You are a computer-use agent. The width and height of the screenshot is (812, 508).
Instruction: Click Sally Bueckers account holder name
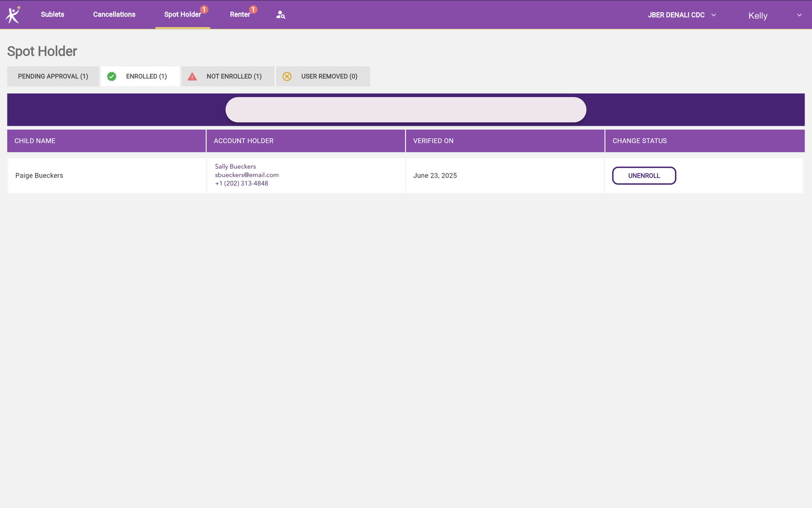click(235, 166)
